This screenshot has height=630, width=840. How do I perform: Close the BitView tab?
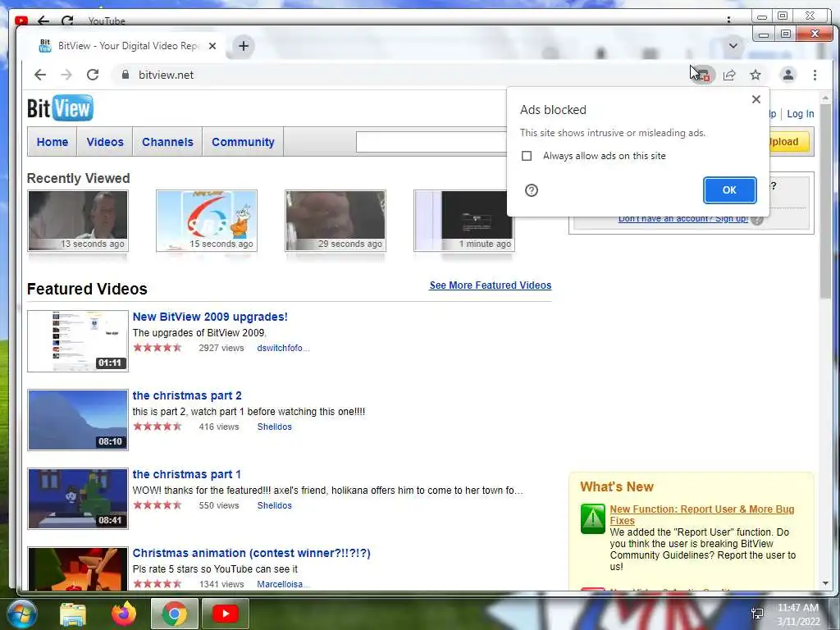tap(212, 46)
